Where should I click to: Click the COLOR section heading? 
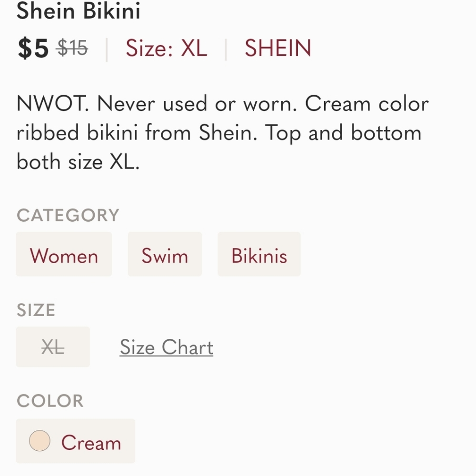tap(50, 401)
